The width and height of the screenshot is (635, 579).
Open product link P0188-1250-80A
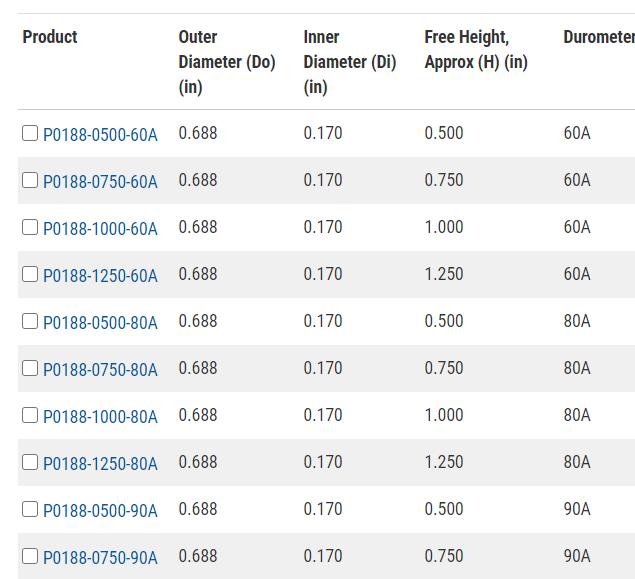100,463
